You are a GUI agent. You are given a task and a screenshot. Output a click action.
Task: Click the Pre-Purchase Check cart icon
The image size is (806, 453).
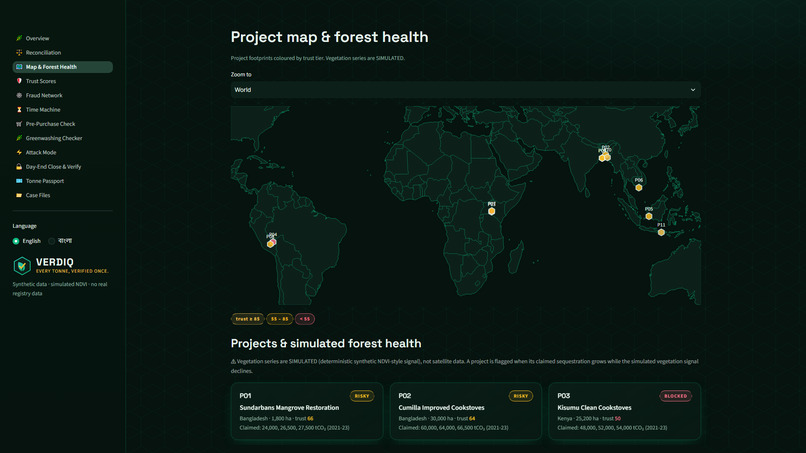point(19,124)
